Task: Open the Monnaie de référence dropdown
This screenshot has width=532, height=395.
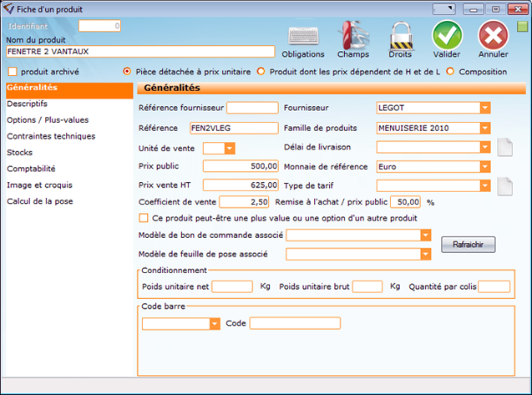Action: (x=485, y=167)
